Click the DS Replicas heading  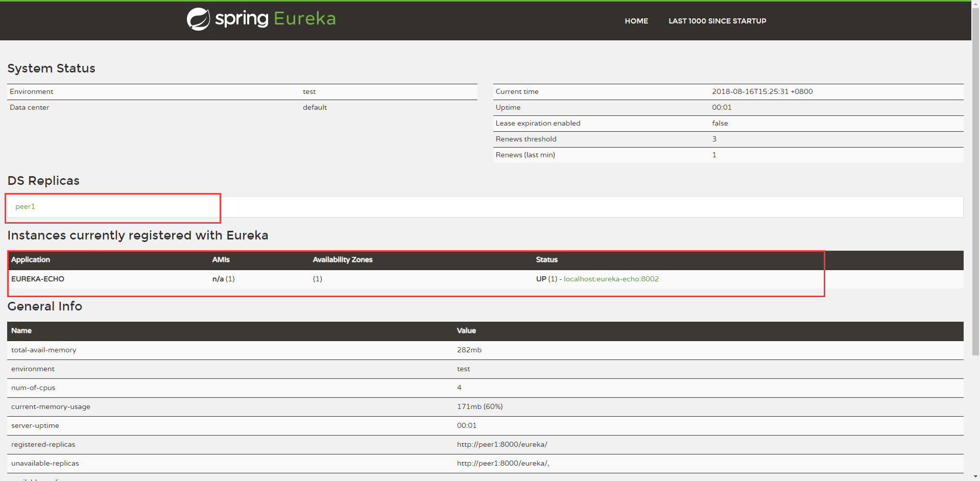(43, 181)
